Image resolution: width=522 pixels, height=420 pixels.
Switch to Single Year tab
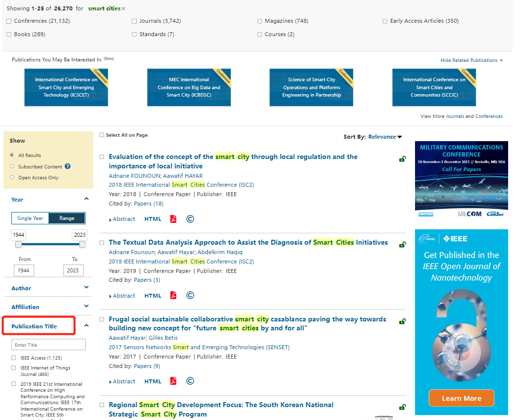(x=30, y=218)
